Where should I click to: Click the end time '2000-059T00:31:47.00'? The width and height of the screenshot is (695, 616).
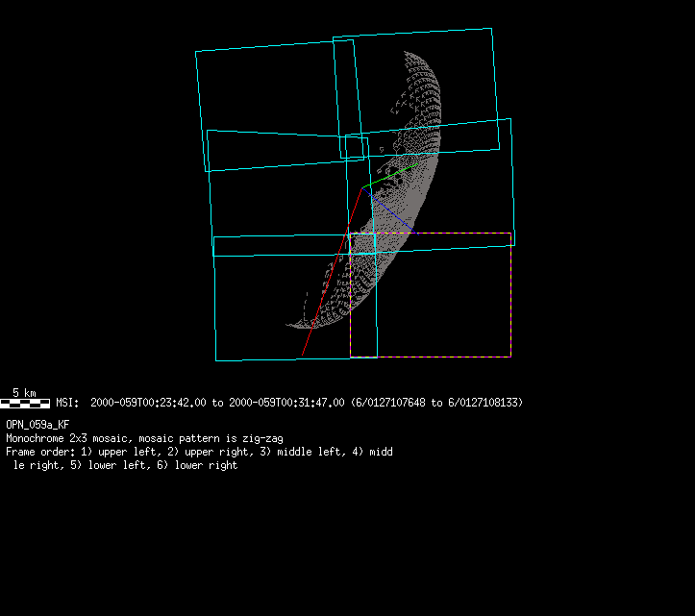[286, 403]
